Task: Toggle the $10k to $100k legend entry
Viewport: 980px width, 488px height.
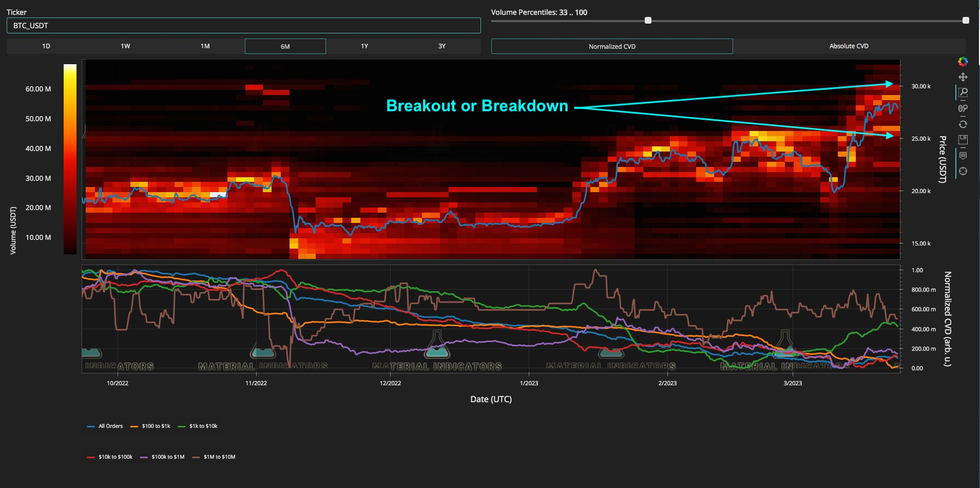Action: click(110, 457)
